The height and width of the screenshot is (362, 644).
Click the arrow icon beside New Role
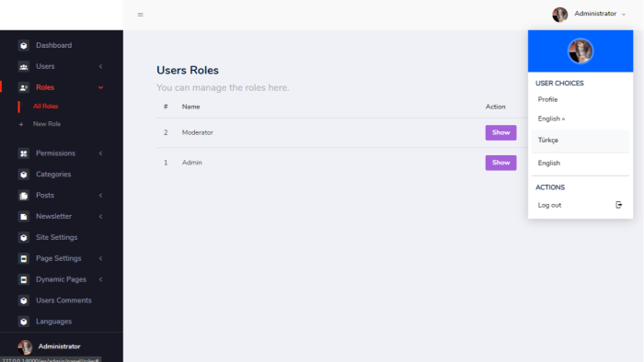[20, 124]
